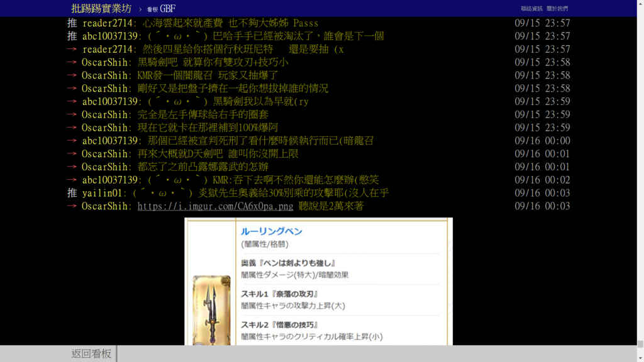Click reader2714's comment ending in Passs
Viewport: 644px width, 362px height.
coord(230,23)
